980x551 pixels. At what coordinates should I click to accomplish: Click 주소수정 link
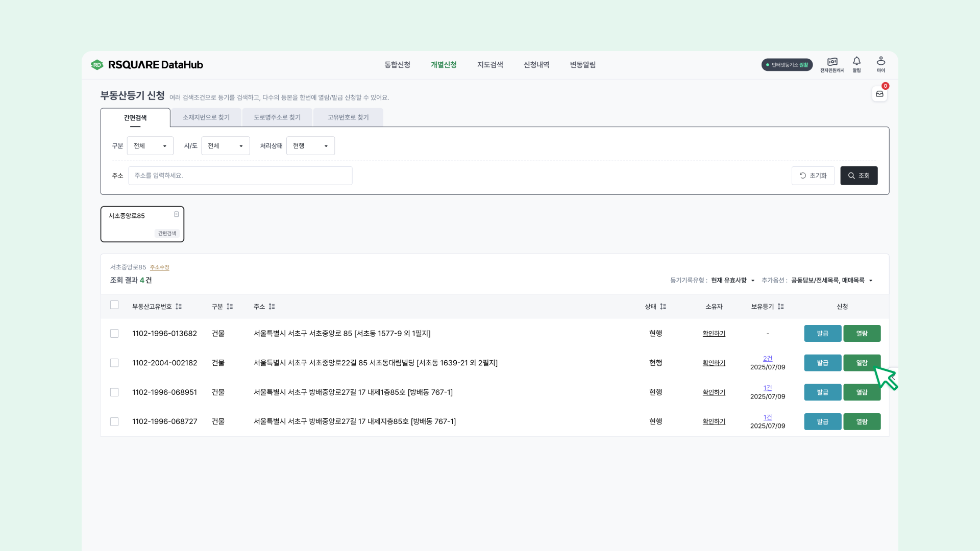click(x=159, y=268)
